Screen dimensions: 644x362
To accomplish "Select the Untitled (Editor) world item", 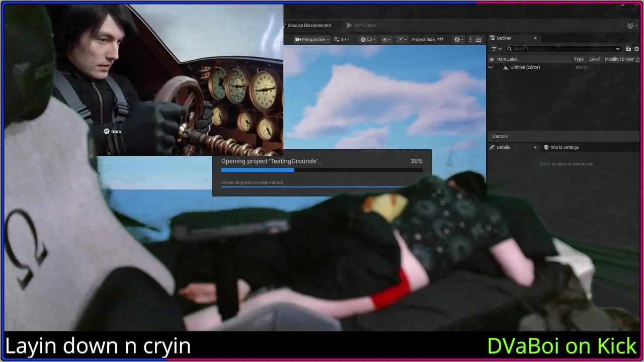I will [525, 67].
